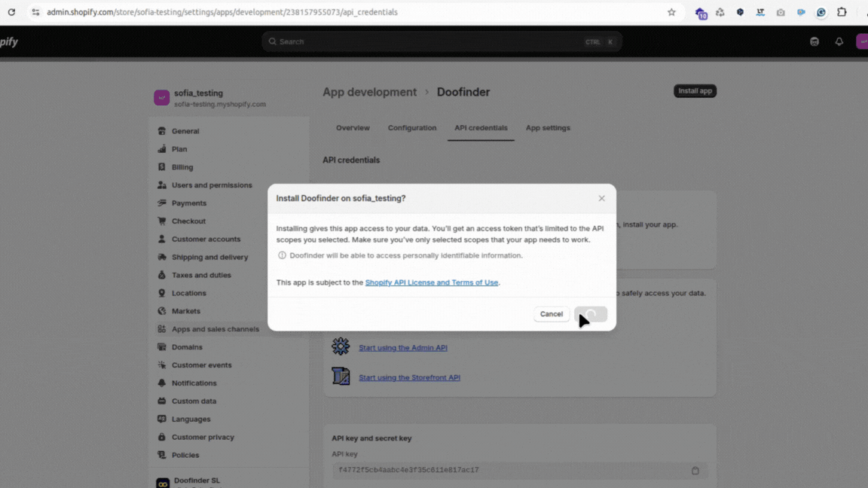Click the Apps and sales channels icon
The image size is (868, 488).
tap(162, 328)
